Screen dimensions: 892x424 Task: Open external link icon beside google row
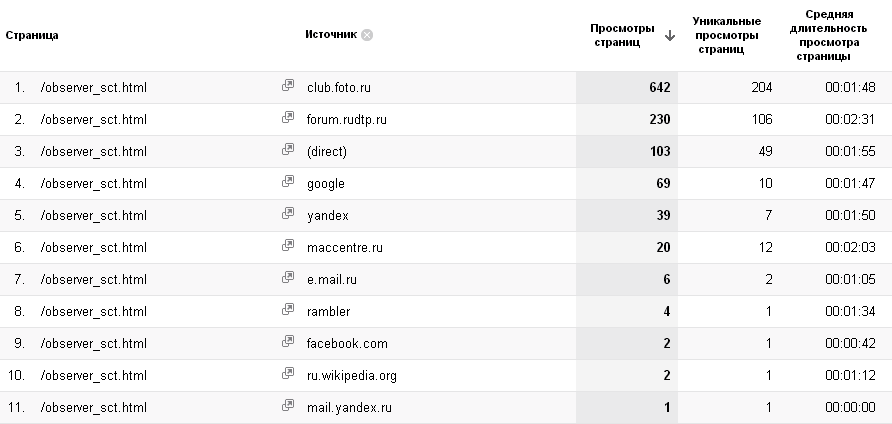[288, 182]
